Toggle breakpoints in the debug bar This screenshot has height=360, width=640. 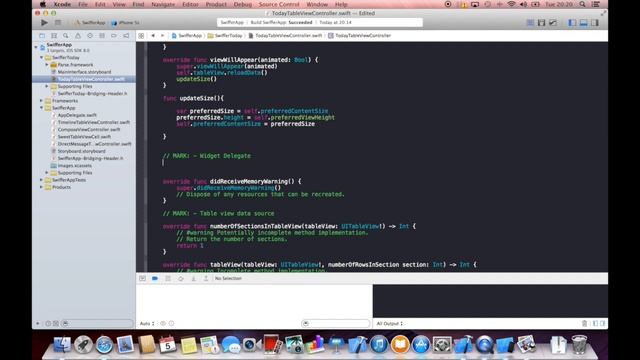(x=155, y=278)
